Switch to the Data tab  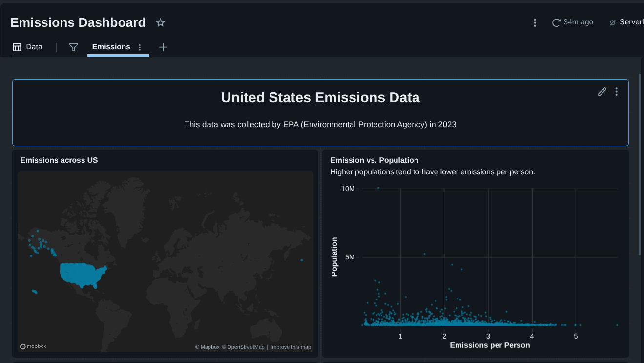point(27,47)
